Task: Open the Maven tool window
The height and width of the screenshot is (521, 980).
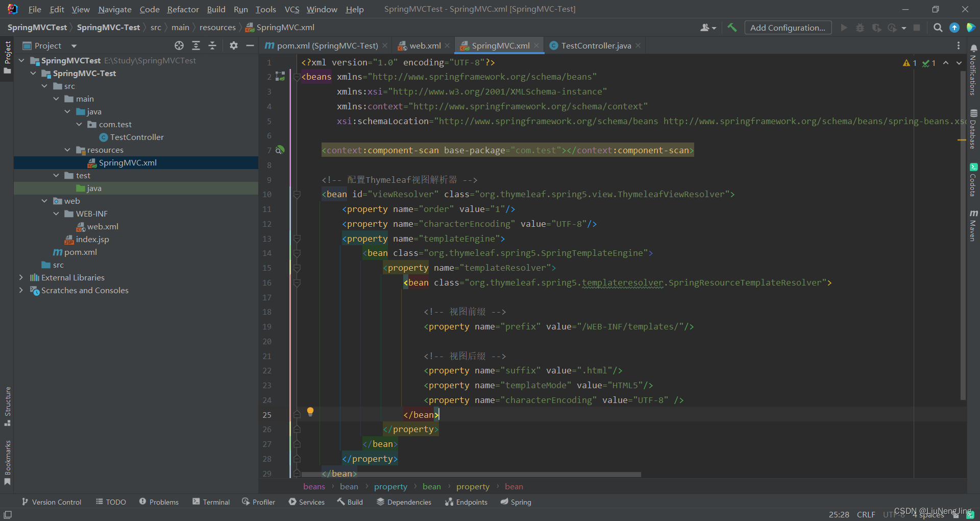Action: pyautogui.click(x=973, y=225)
